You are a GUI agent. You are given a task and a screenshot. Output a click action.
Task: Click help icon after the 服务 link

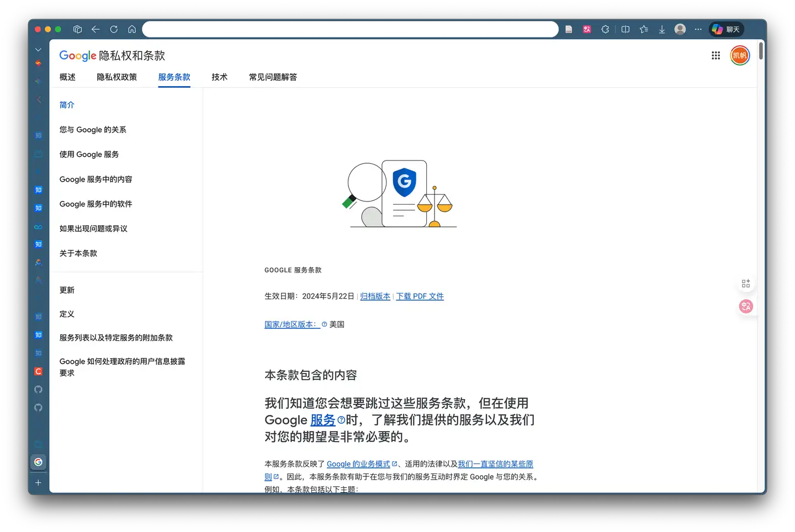coord(341,420)
